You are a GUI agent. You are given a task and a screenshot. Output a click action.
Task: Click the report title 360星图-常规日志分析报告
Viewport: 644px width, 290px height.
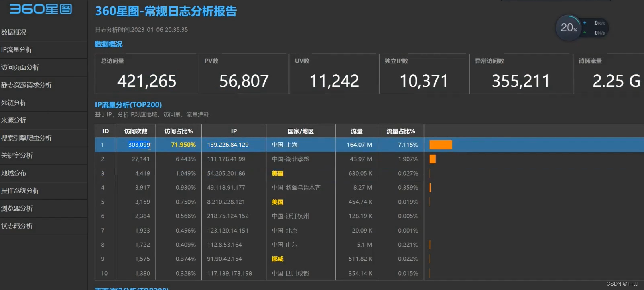166,11
